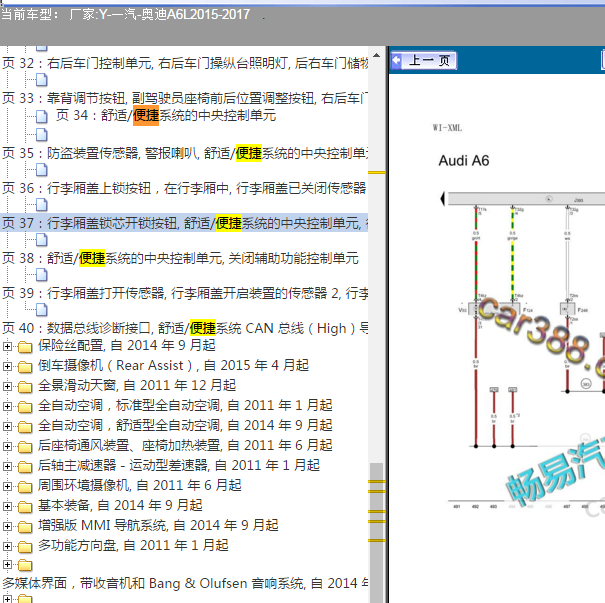Expand 倒车摄像机 Rear Assist folder
605x603 pixels.
(7, 366)
